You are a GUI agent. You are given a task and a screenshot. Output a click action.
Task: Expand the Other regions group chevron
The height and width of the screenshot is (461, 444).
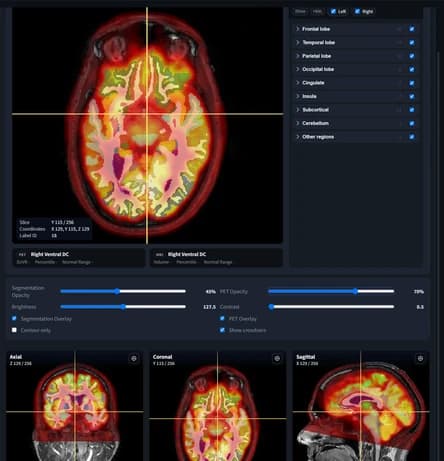coord(298,137)
